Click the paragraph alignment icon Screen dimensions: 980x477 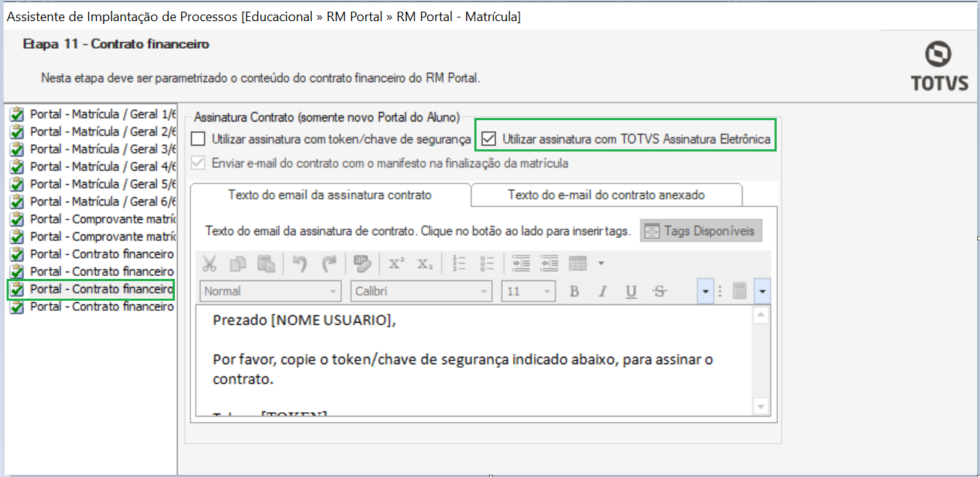[740, 291]
